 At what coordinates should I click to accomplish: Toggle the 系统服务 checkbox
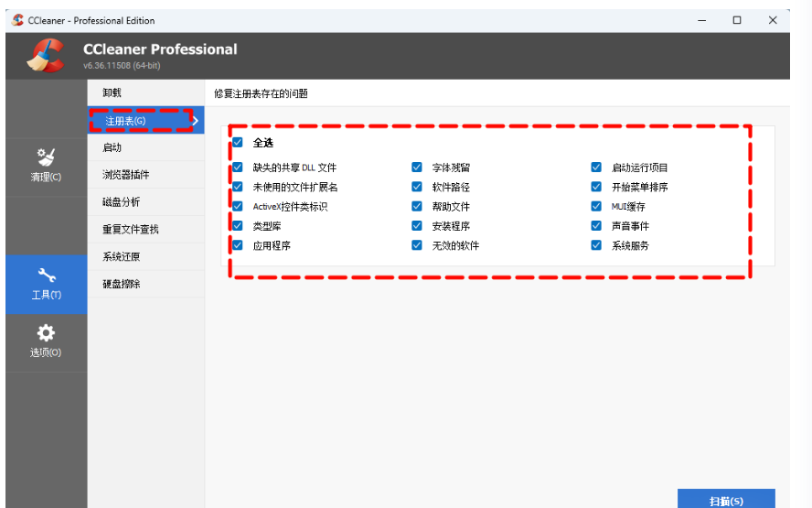(x=596, y=245)
